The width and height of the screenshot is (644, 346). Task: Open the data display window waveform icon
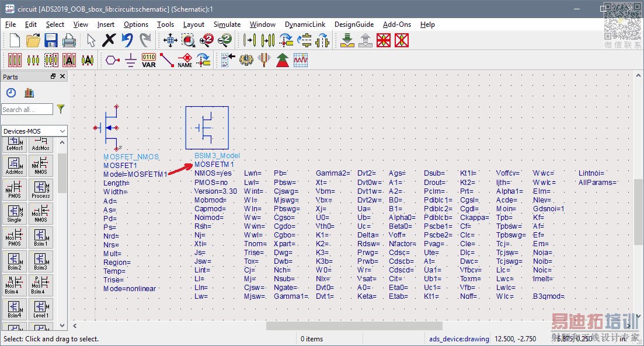click(301, 60)
